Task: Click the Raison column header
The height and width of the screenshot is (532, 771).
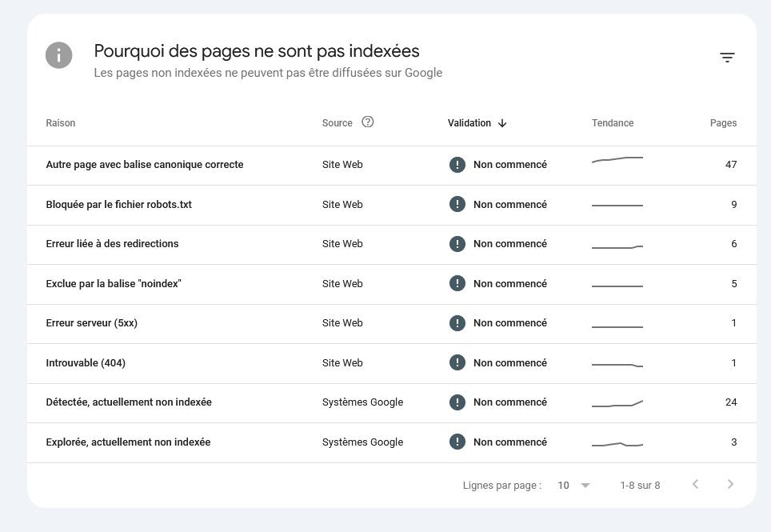Action: click(61, 123)
